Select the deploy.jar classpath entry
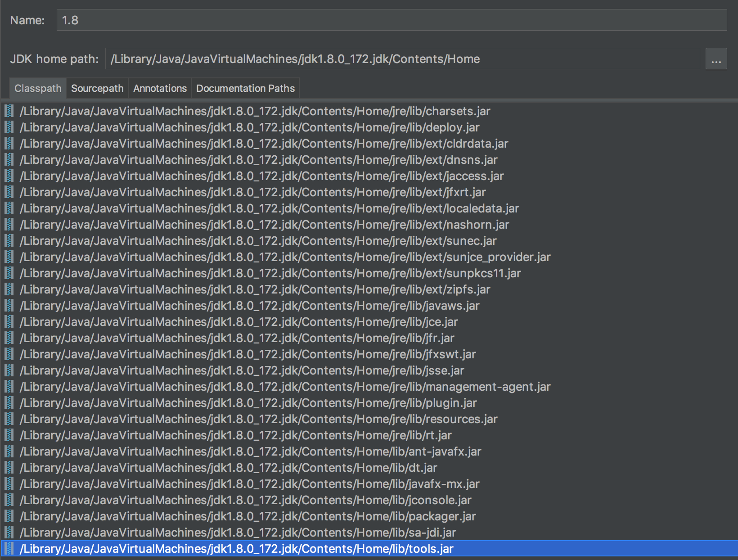The width and height of the screenshot is (738, 560). 369,127
